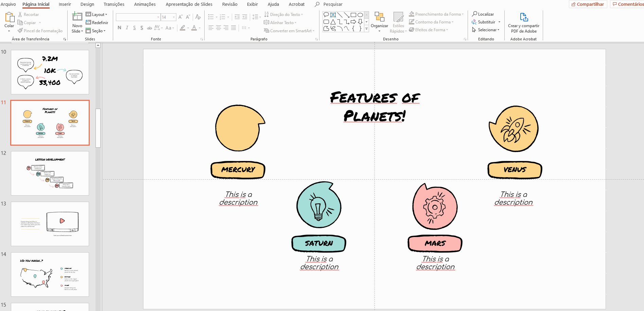Open the Arquivo tab
Viewport: 644px width, 311px height.
(x=8, y=4)
